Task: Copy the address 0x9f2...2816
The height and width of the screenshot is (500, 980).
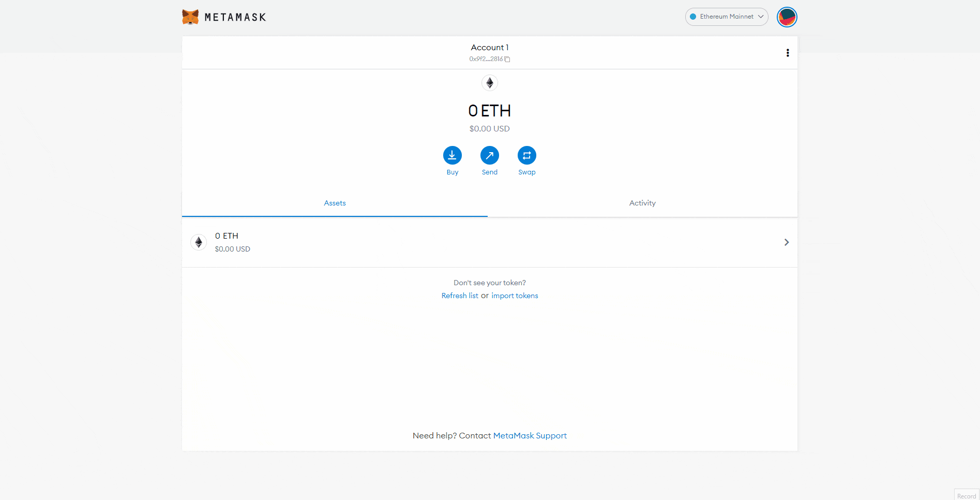Action: pyautogui.click(x=489, y=59)
